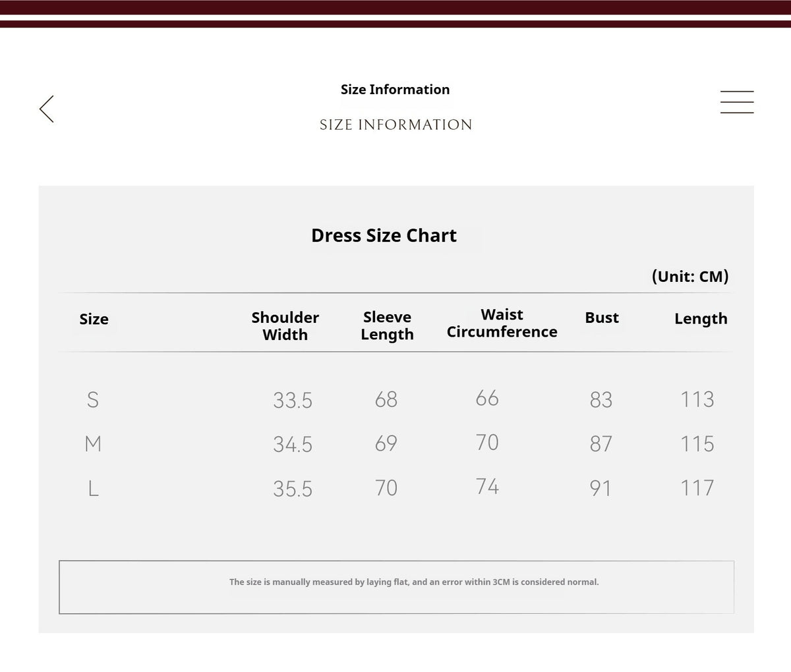Click length value 115
Screen dimensions: 791x672
697,443
